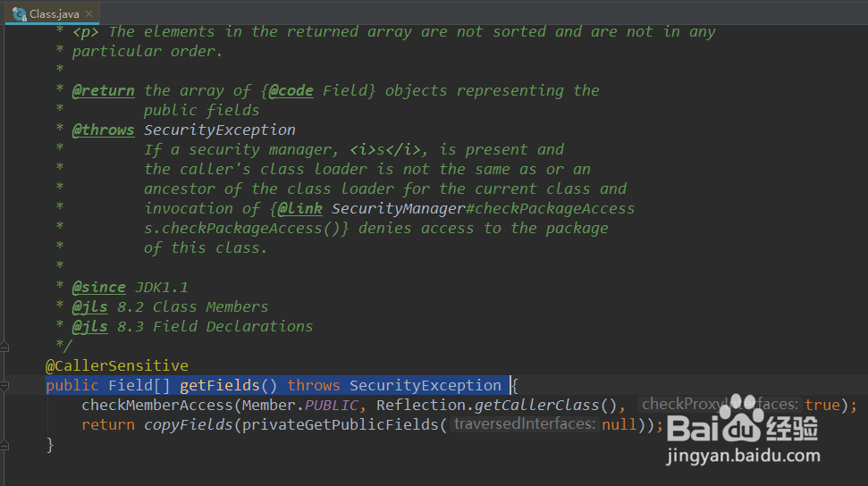This screenshot has height=486, width=868.
Task: Place cursor on getFields method name
Action: click(x=220, y=385)
